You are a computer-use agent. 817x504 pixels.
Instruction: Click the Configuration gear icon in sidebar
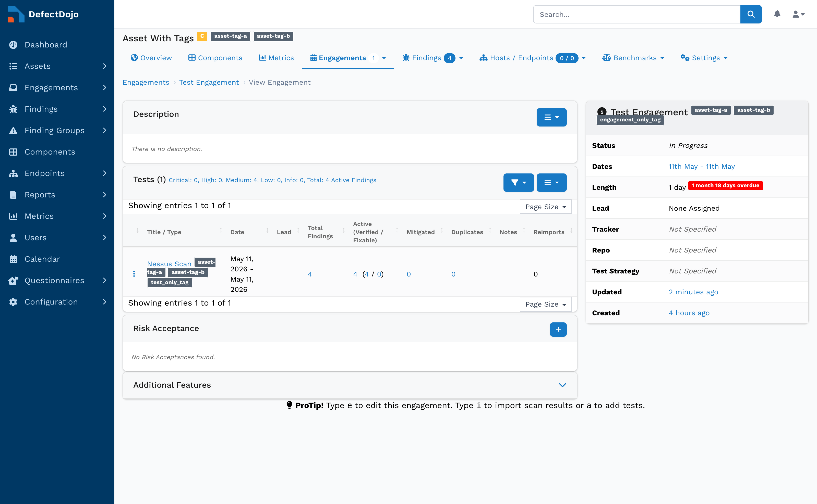pyautogui.click(x=13, y=302)
